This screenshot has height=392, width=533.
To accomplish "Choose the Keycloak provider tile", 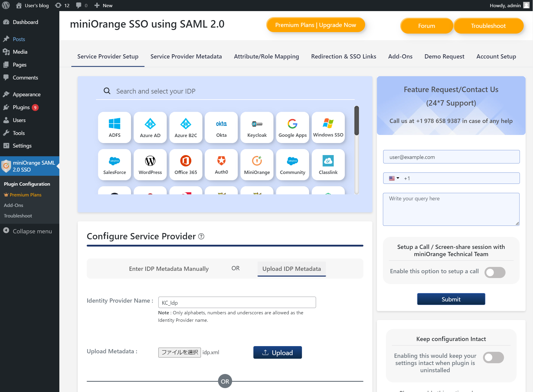I will [x=257, y=127].
